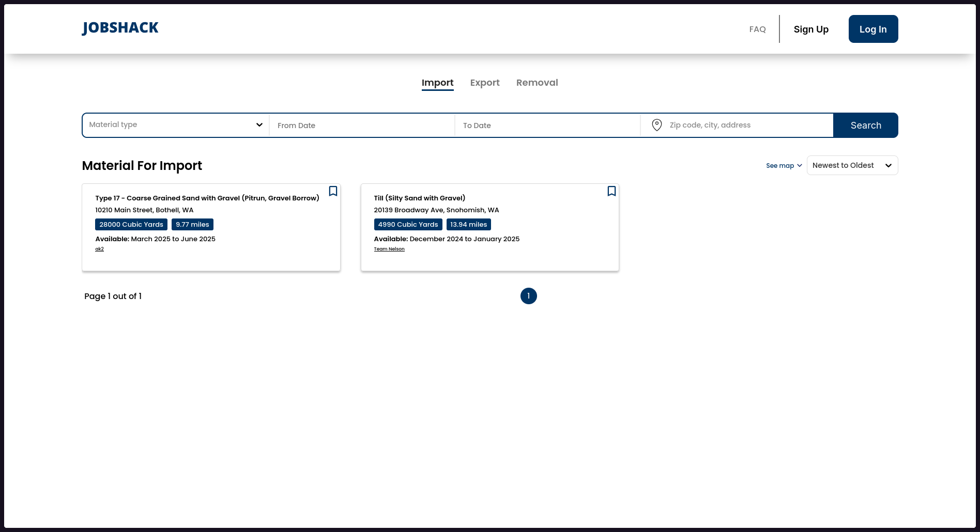The image size is (980, 532).
Task: Open the FAQ link
Action: click(757, 29)
